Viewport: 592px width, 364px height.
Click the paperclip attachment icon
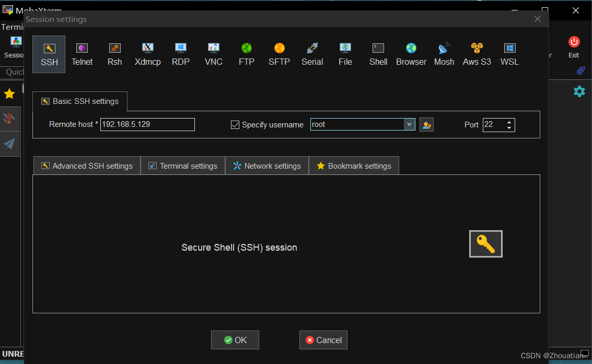[x=581, y=70]
